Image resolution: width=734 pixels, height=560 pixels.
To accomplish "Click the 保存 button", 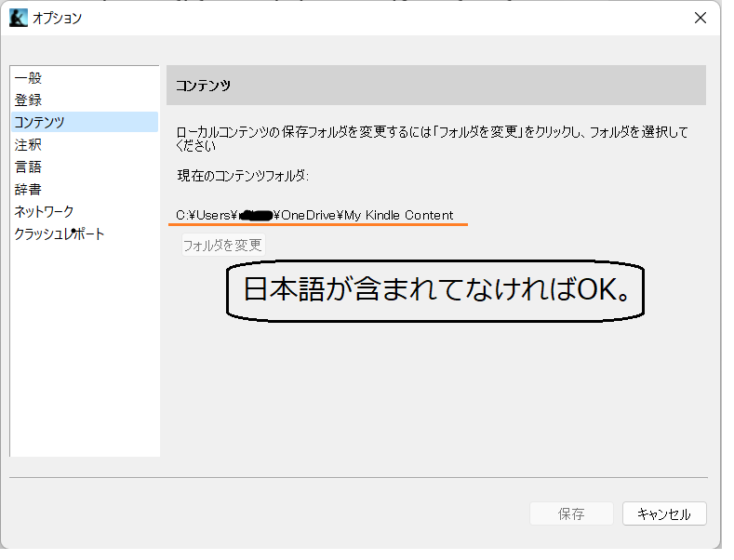I will (571, 514).
